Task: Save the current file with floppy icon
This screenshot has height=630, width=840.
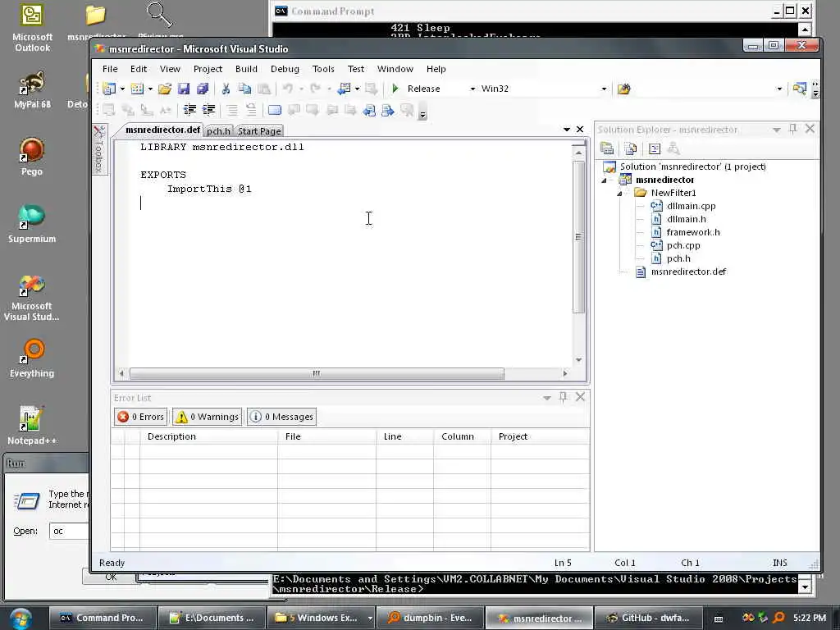Action: point(183,89)
